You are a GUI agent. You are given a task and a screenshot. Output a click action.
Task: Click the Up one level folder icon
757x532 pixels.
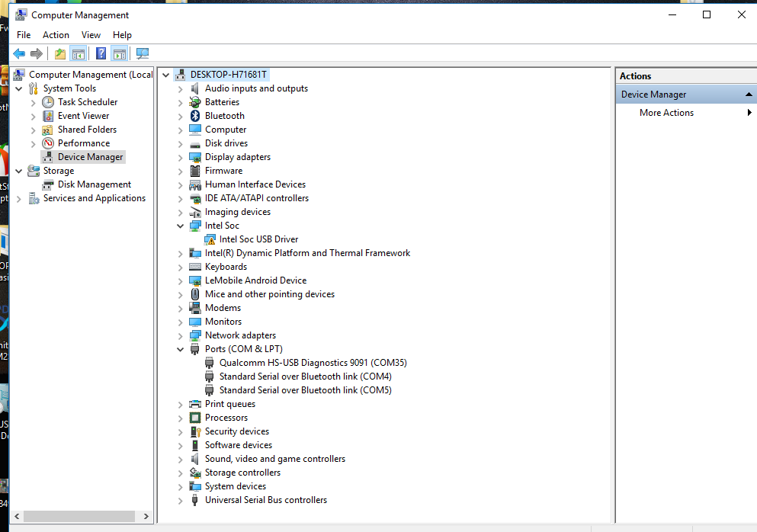(59, 53)
